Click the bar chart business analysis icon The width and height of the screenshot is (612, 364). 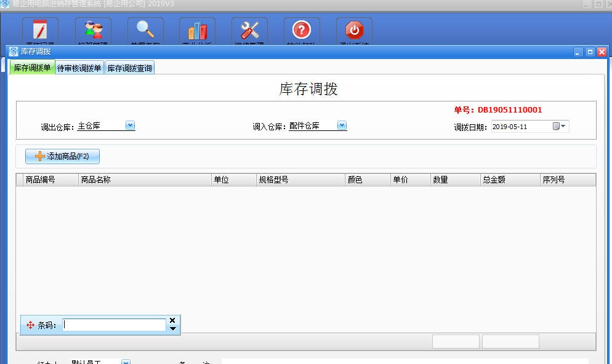click(197, 30)
